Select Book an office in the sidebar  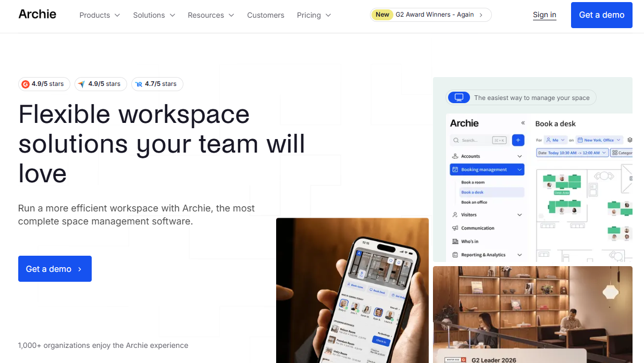(x=474, y=202)
